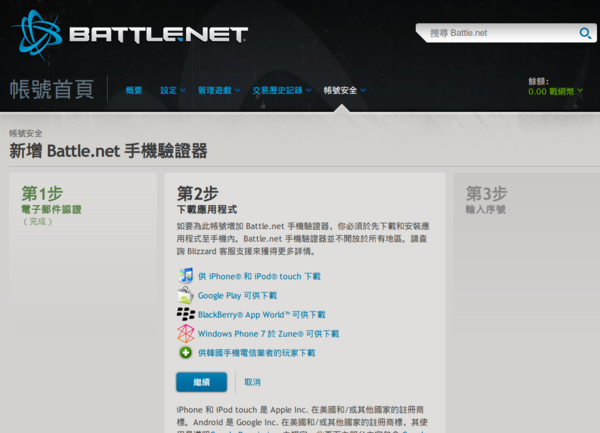Click the green plus icon for Korean carriers
Viewport: 600px width, 433px height.
click(x=186, y=352)
